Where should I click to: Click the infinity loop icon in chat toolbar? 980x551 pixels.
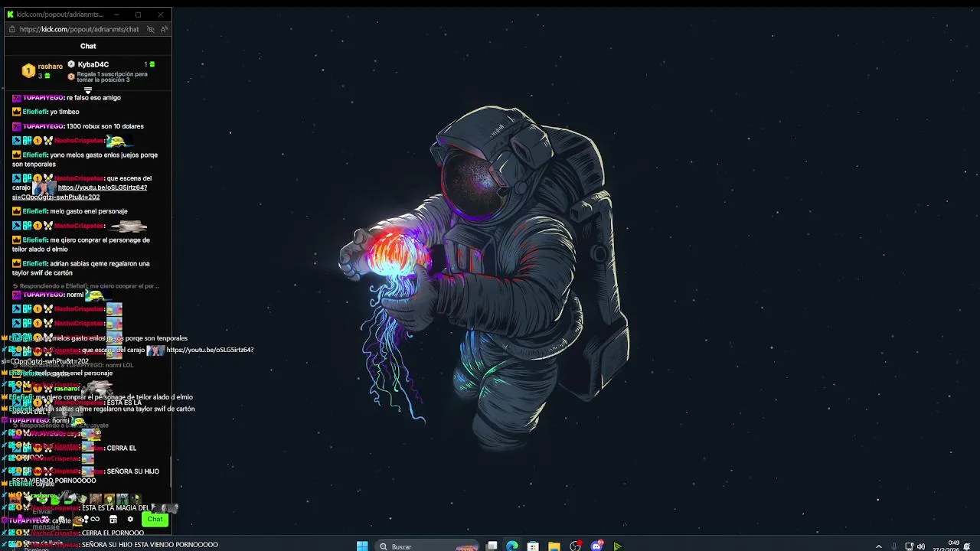coord(95,519)
